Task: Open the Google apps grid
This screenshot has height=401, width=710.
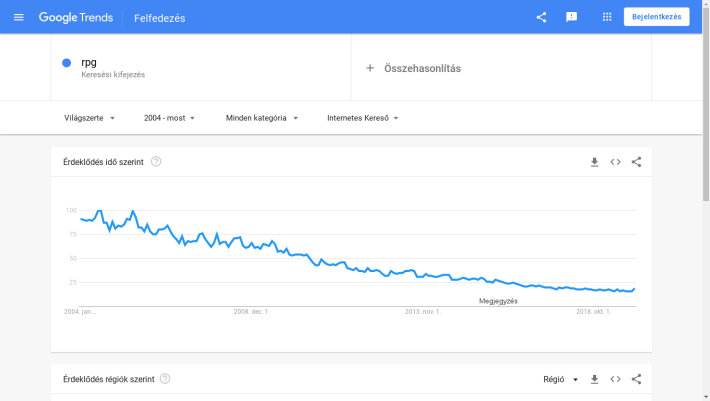Action: point(607,17)
